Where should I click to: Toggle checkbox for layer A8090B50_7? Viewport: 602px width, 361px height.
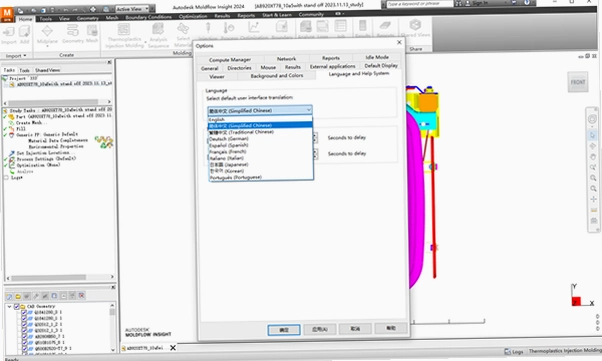point(24,336)
